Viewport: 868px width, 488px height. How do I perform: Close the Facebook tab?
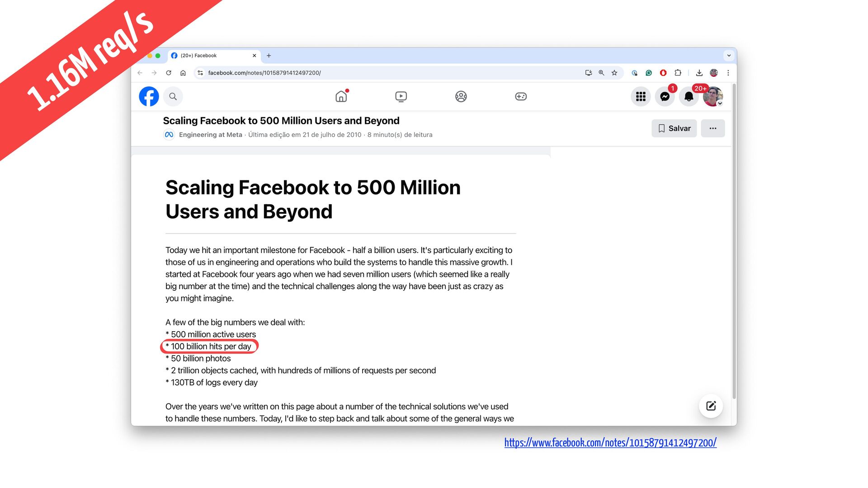pos(254,56)
